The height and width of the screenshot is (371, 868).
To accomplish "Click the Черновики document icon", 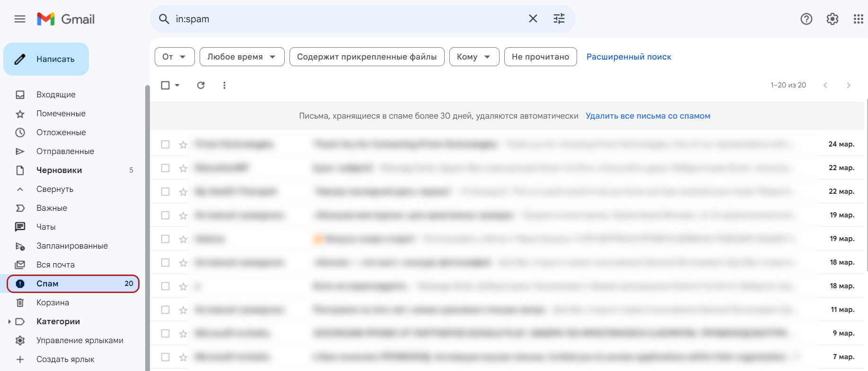I will pos(20,170).
